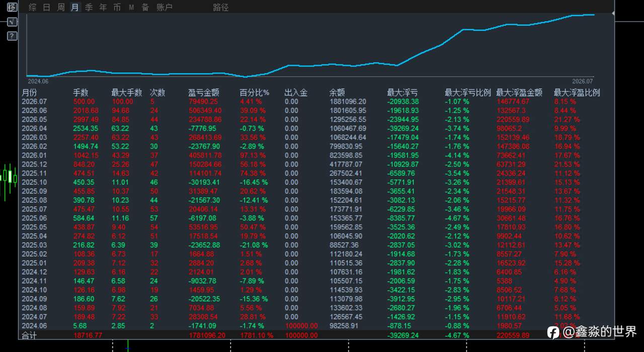Open the ? help icon
The image size is (644, 352).
[12, 36]
